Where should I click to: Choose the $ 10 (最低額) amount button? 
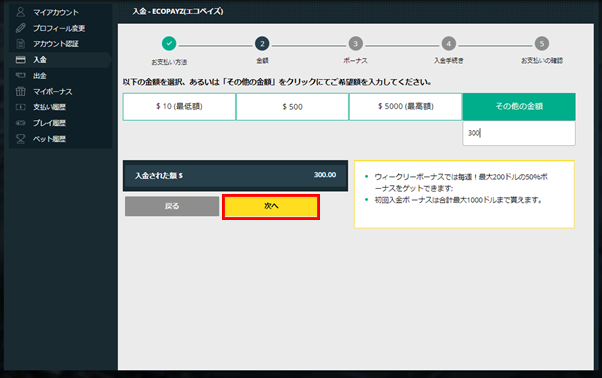click(x=179, y=107)
